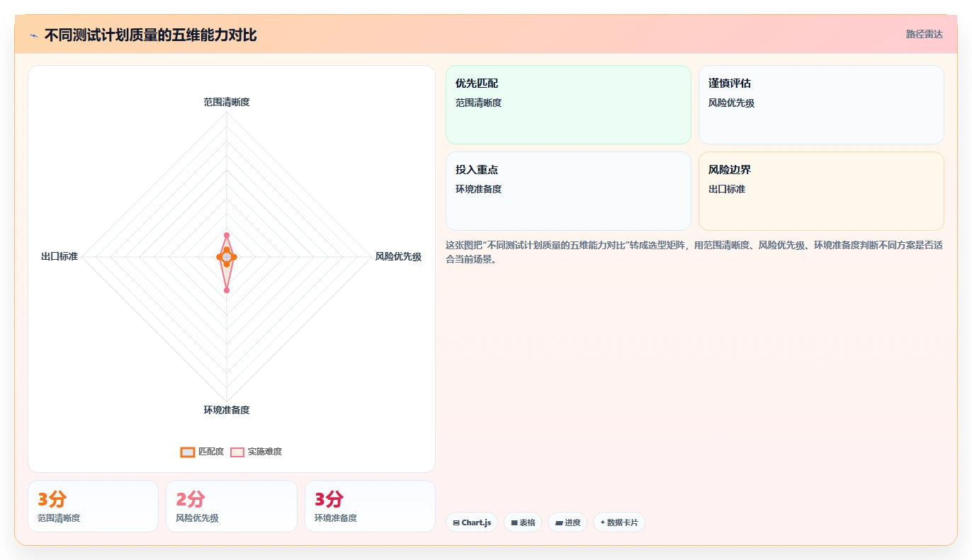Click the 2分 风险优先级 stat card
Screen dimensions: 972x560
231,506
